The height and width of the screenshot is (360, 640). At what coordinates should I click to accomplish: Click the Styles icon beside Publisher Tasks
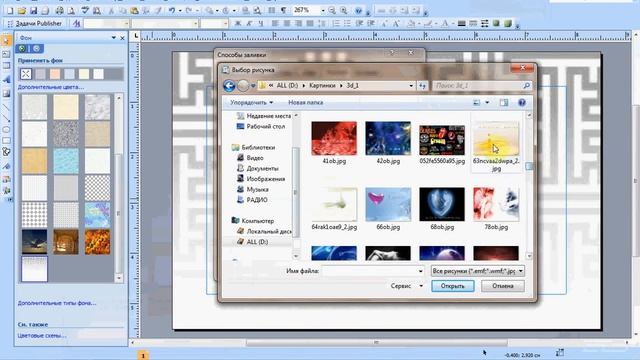pyautogui.click(x=76, y=24)
